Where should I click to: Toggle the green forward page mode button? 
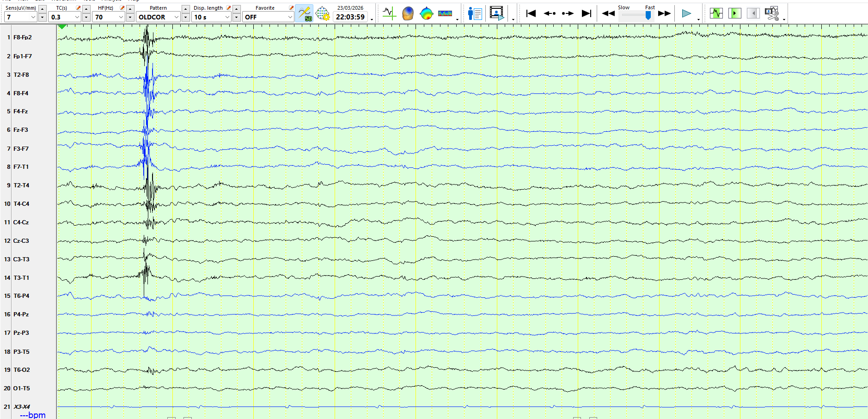tap(734, 13)
